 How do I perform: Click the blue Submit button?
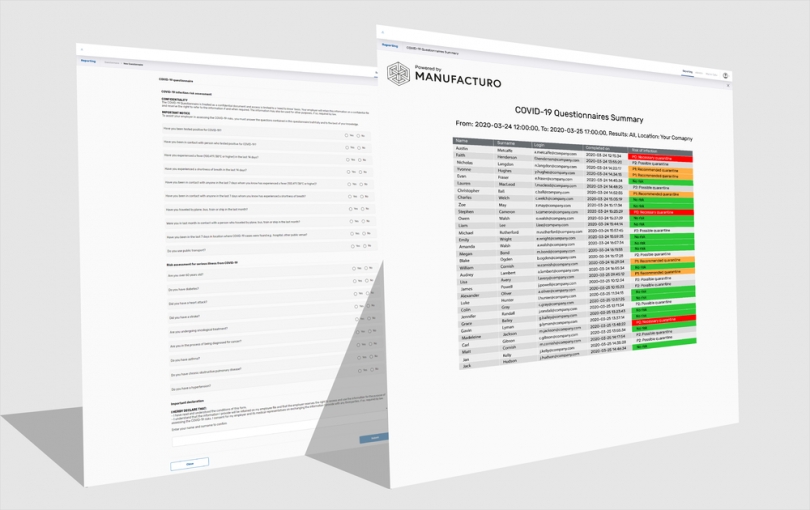click(x=374, y=438)
